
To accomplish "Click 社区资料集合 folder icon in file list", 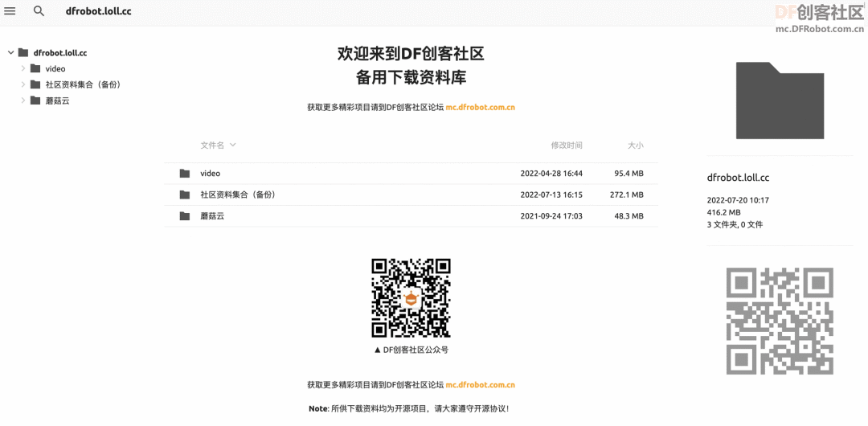I will [185, 195].
